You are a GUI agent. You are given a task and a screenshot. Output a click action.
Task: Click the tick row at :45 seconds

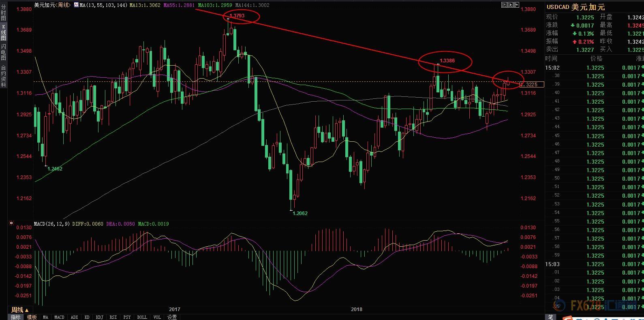coord(595,136)
